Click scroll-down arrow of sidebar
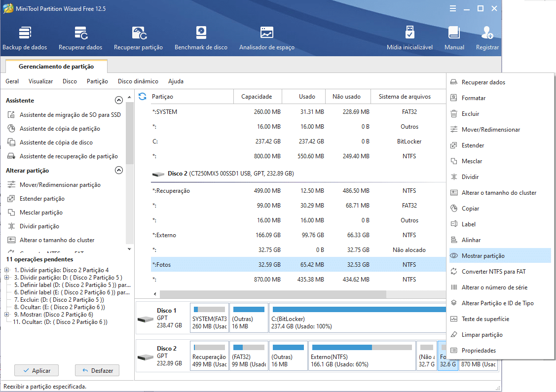Screen dimensions: 556x392 pyautogui.click(x=129, y=249)
